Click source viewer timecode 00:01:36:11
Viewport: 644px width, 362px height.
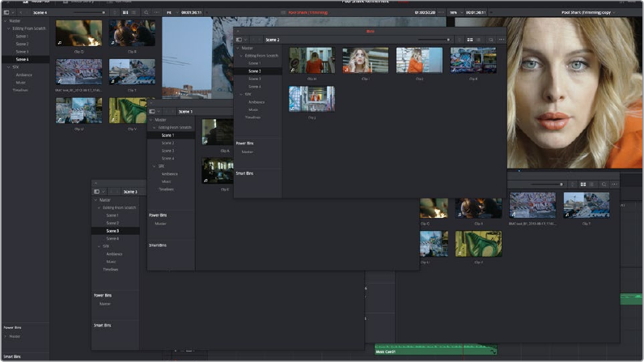coord(192,12)
